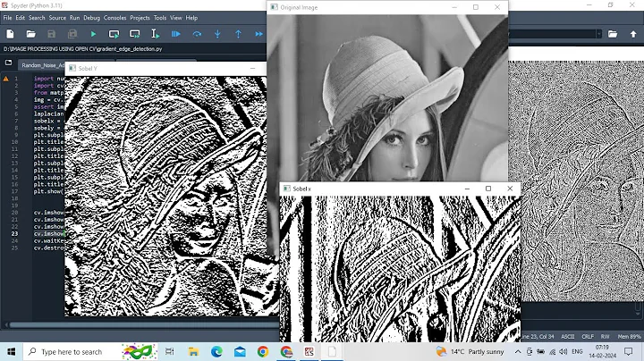Open the Edit menu
The height and width of the screenshot is (361, 644).
coord(20,18)
